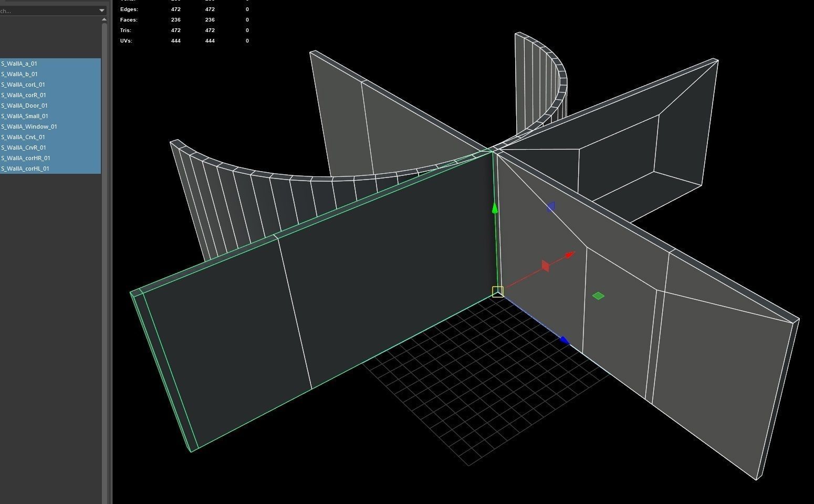Click the red X-axis move arrow handle
814x504 pixels.
click(x=570, y=256)
